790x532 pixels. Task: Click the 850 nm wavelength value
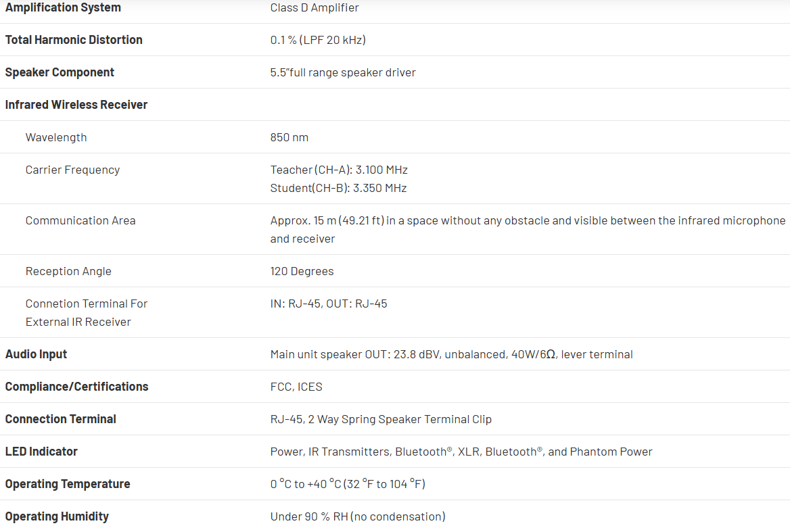[289, 137]
